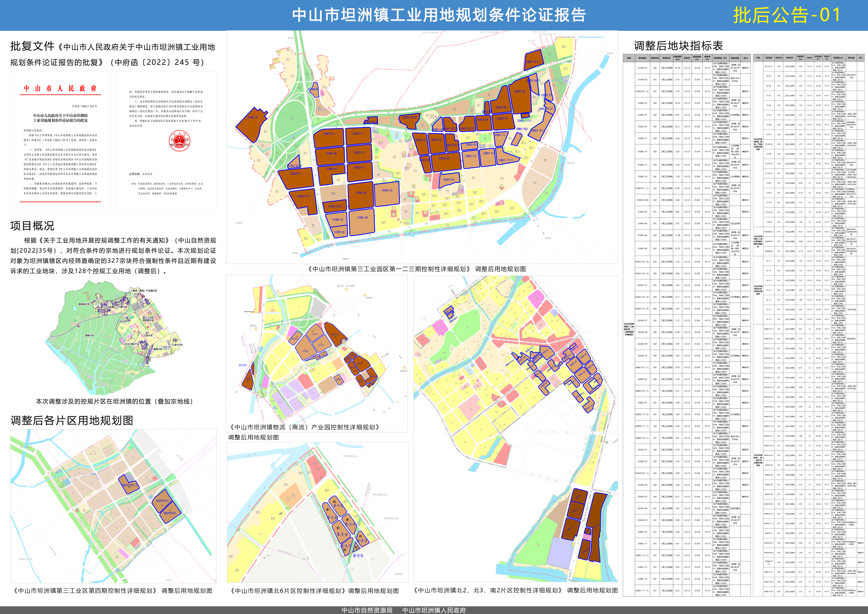The image size is (868, 614).
Task: Open the first approval letter page
Action: point(61,142)
